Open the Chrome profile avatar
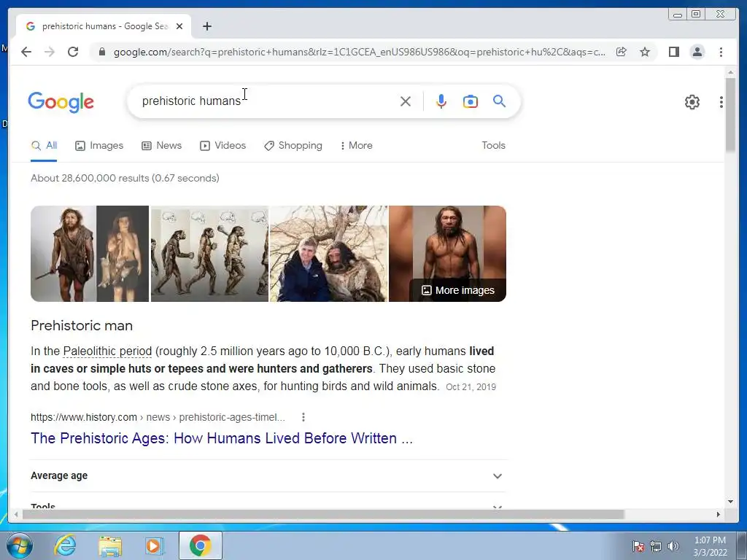 coord(697,52)
